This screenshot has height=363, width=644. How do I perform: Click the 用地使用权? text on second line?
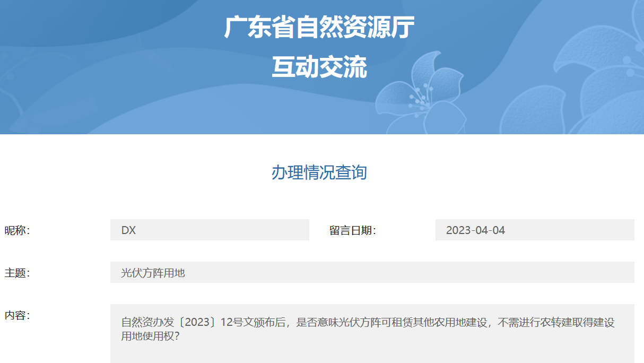click(x=150, y=336)
